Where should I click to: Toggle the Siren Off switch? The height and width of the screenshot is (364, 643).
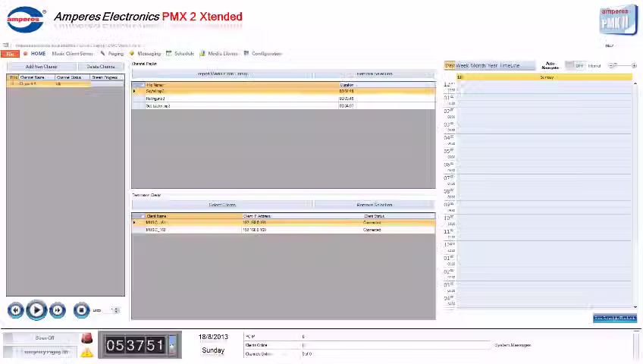(x=42, y=338)
